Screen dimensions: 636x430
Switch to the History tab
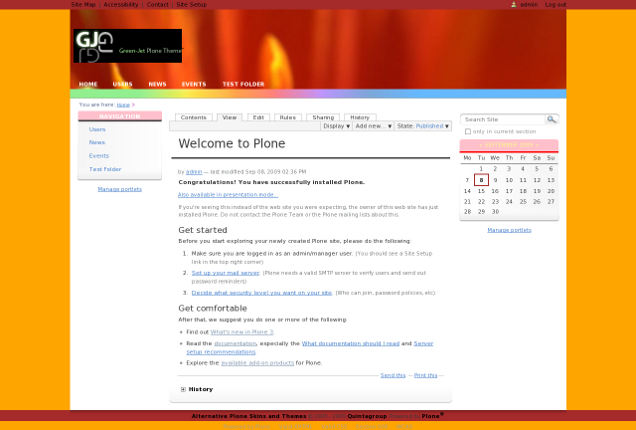(x=360, y=117)
